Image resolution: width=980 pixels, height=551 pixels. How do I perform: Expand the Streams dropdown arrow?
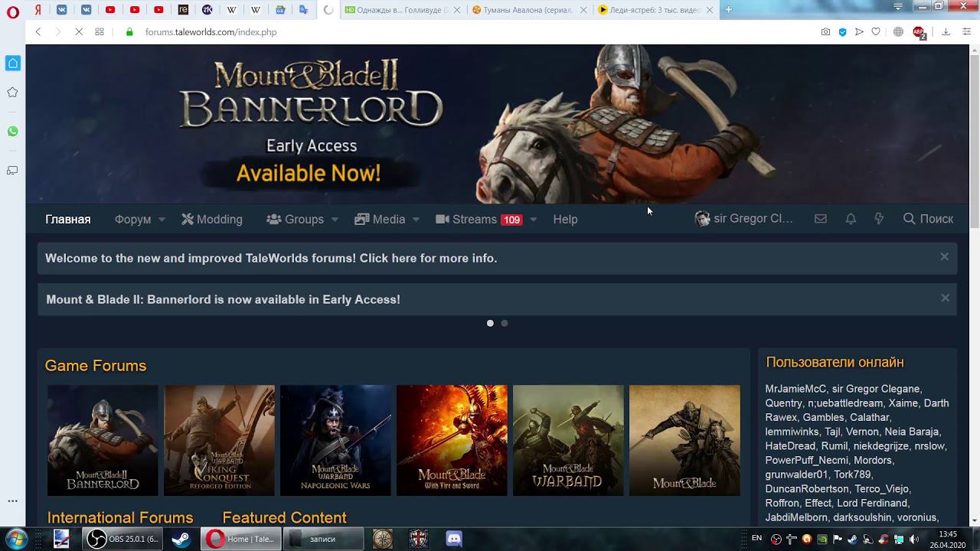click(533, 220)
